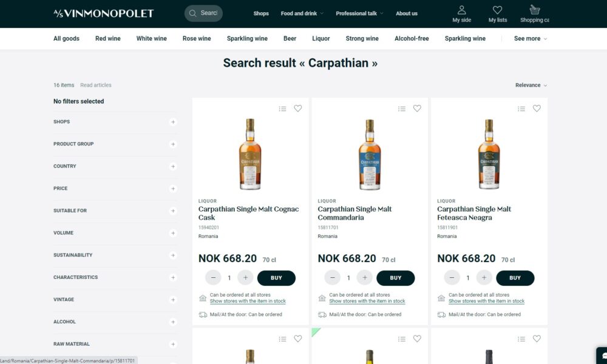The width and height of the screenshot is (607, 364).
Task: Expand the COUNTRY filter
Action: [x=173, y=166]
